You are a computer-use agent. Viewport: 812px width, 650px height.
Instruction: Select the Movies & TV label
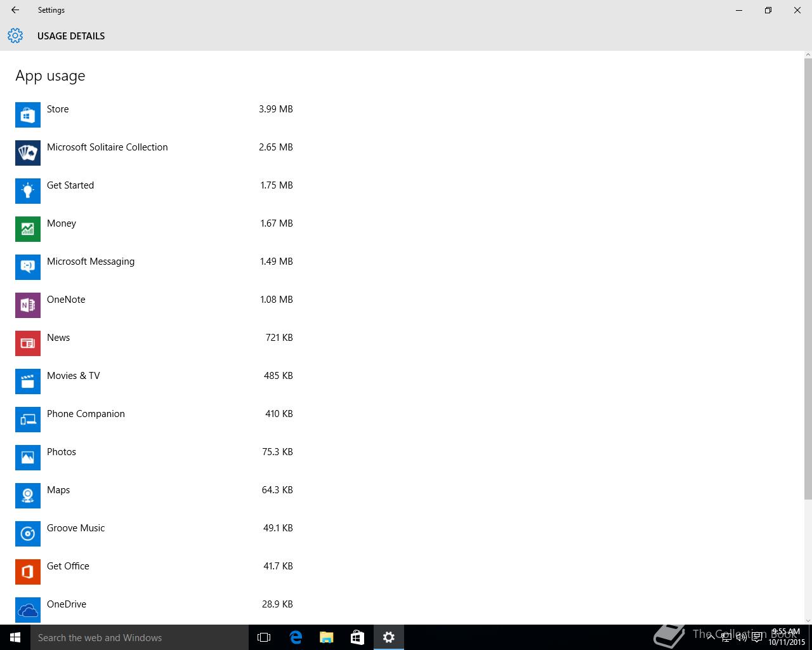[x=74, y=376]
